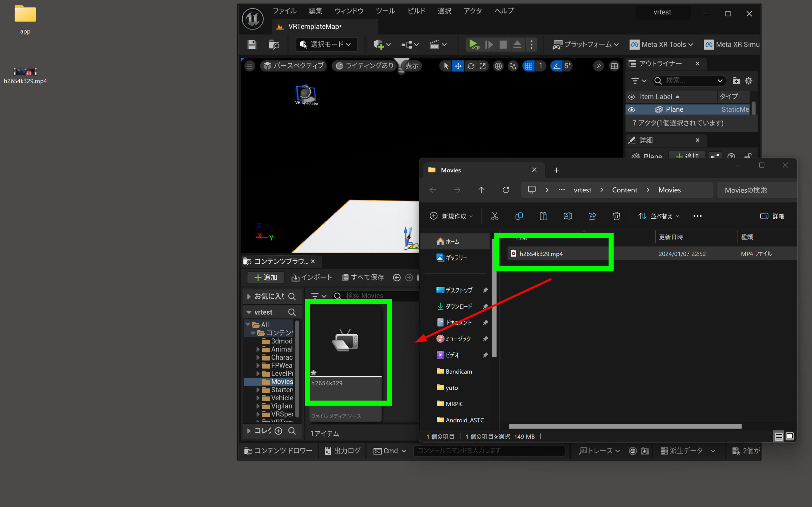
Task: Open the ファイル menu
Action: click(284, 11)
